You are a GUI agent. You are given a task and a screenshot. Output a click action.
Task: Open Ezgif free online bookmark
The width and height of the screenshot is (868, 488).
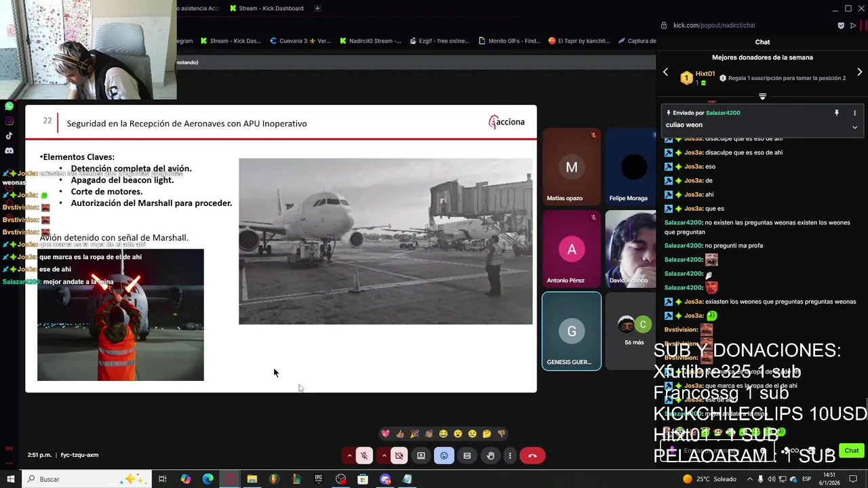439,41
